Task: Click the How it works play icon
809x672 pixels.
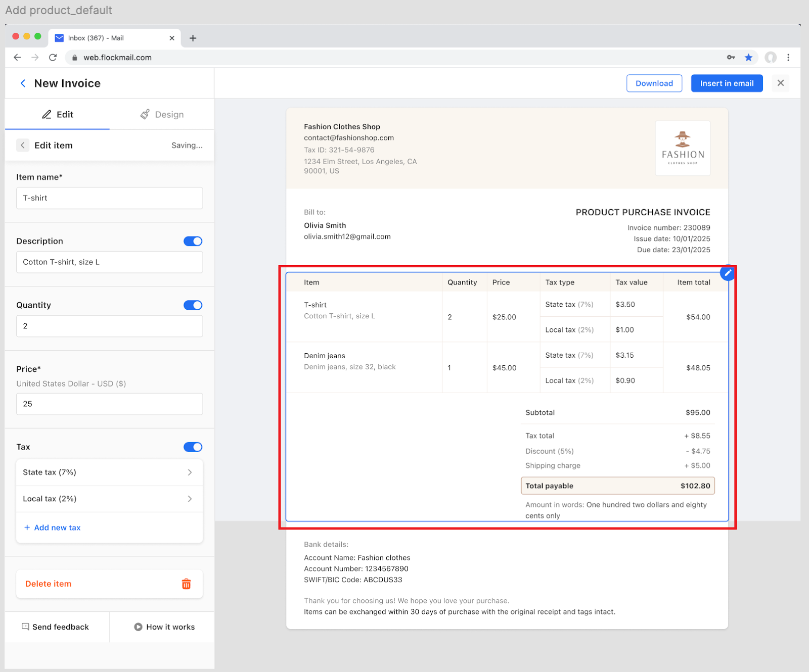Action: tap(137, 627)
